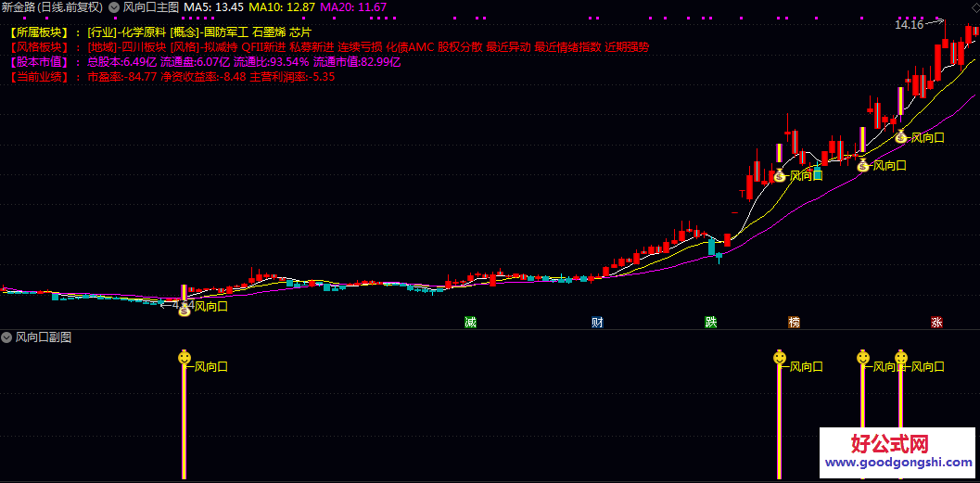
Task: Click the 市盈率:-84.77 value
Action: [x=121, y=77]
